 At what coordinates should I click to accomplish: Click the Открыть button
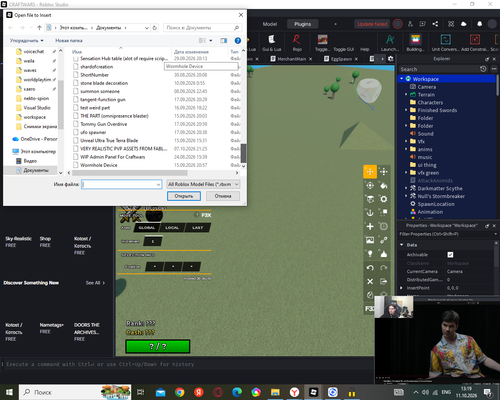click(x=184, y=196)
